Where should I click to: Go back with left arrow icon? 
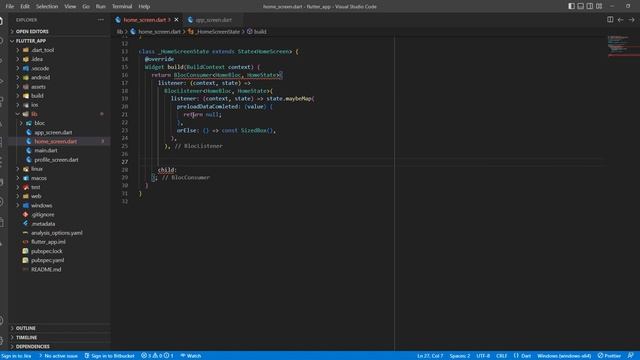tap(620, 20)
